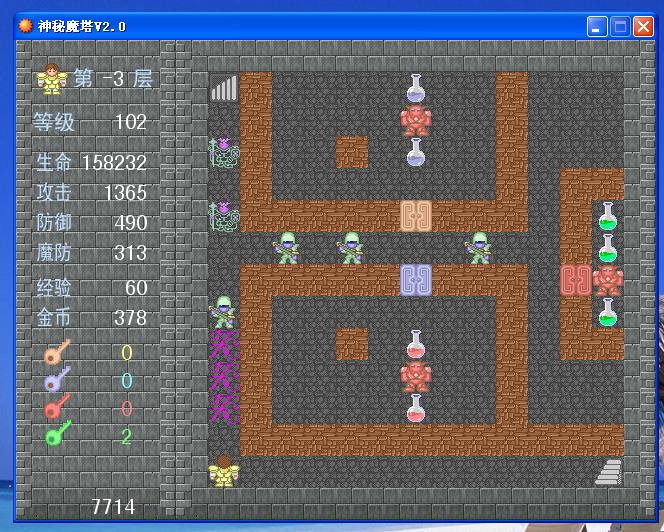Click the '防御' defense label
Screen dimensions: 664x532
54,223
